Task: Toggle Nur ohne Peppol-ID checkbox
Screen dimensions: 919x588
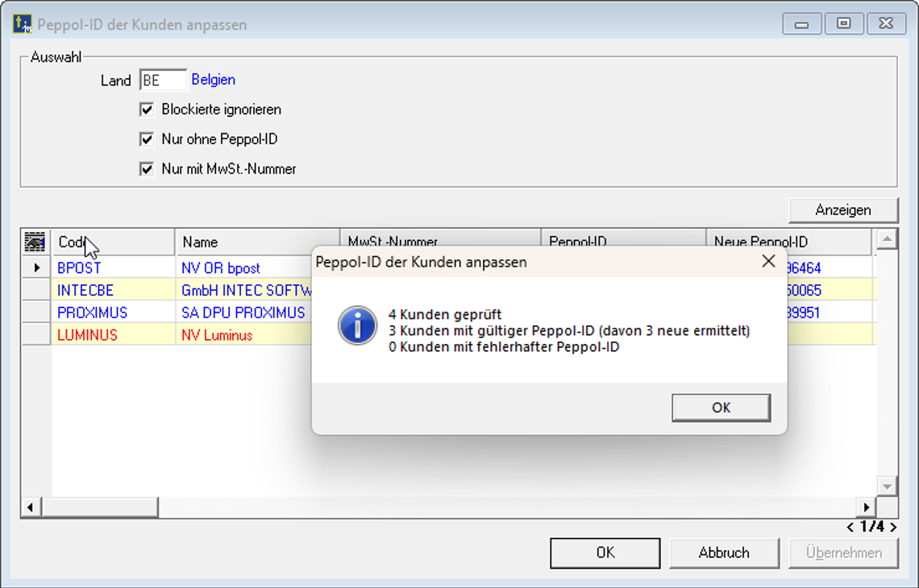Action: (147, 139)
